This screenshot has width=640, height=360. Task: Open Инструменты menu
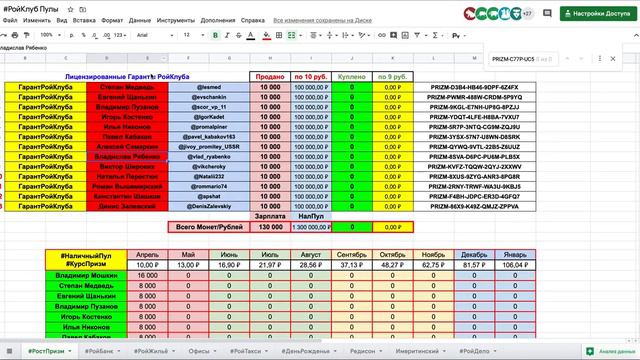point(176,20)
